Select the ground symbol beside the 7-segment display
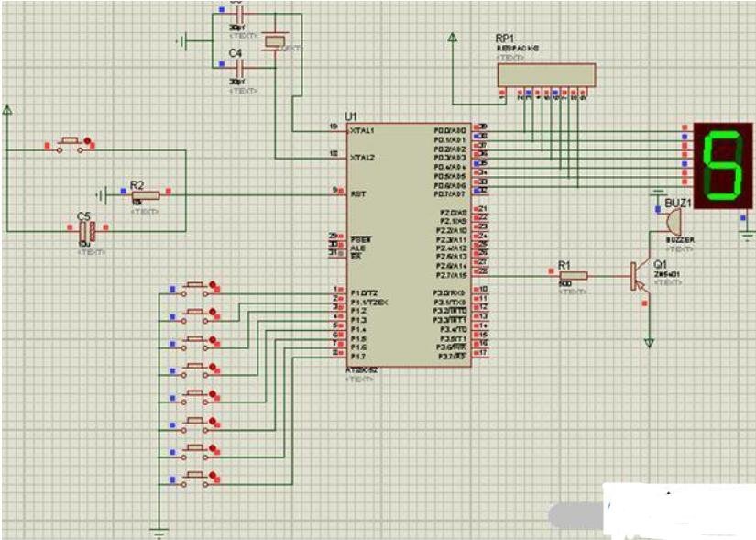The width and height of the screenshot is (756, 540). (747, 237)
